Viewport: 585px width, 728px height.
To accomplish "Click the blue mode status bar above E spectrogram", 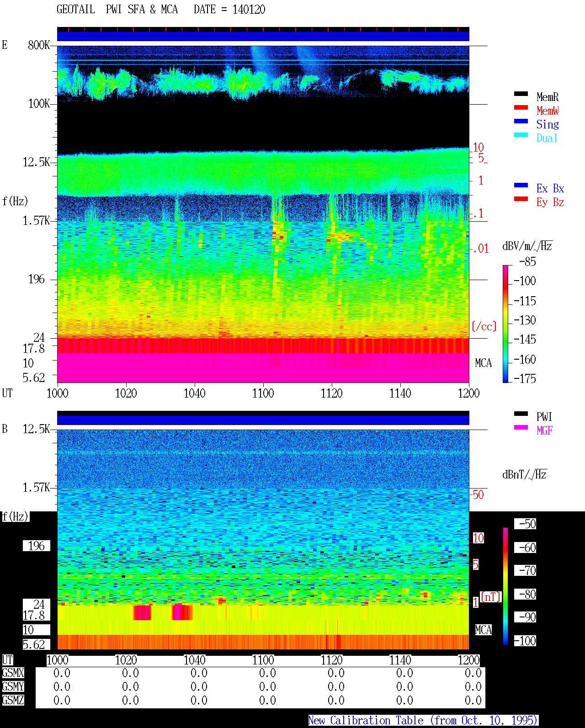I will click(x=263, y=36).
